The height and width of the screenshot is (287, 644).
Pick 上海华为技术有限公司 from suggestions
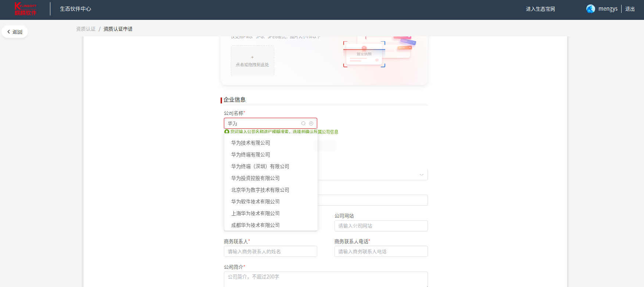point(255,213)
